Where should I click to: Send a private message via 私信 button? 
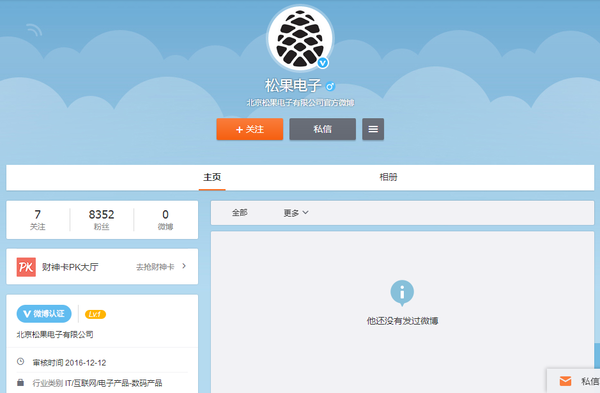pos(323,129)
